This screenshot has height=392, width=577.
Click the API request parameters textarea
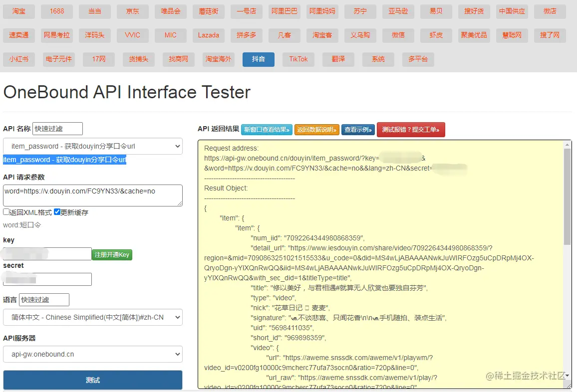pos(93,196)
